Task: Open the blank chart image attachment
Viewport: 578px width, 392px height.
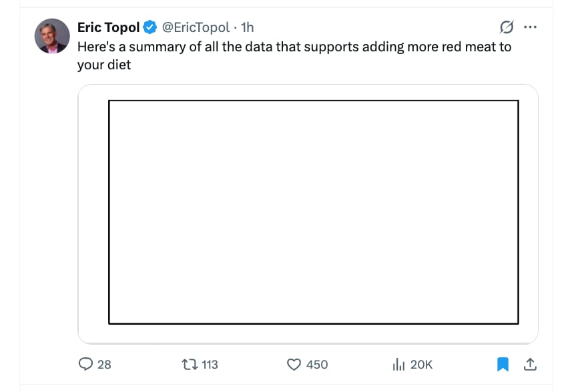Action: coord(313,212)
